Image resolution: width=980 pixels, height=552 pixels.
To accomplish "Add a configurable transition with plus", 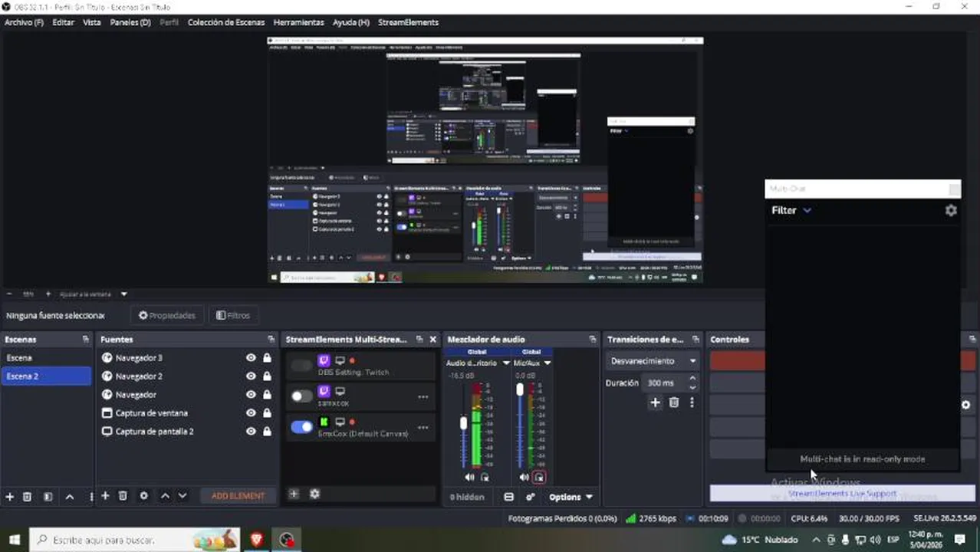I will (655, 402).
